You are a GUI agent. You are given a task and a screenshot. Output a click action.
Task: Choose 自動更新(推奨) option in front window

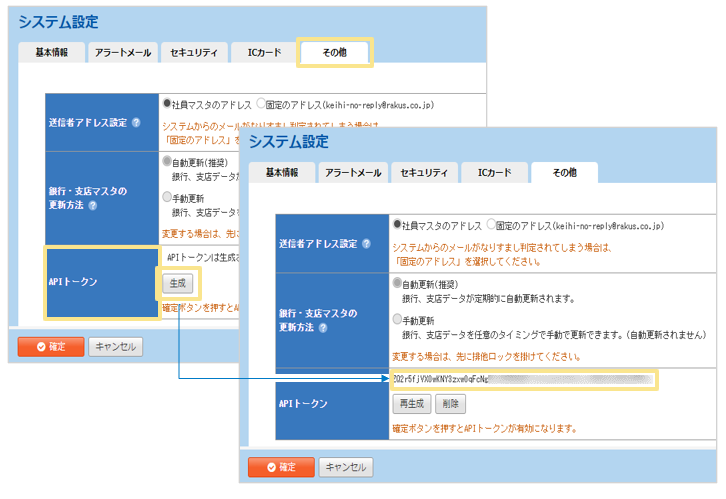click(x=397, y=284)
